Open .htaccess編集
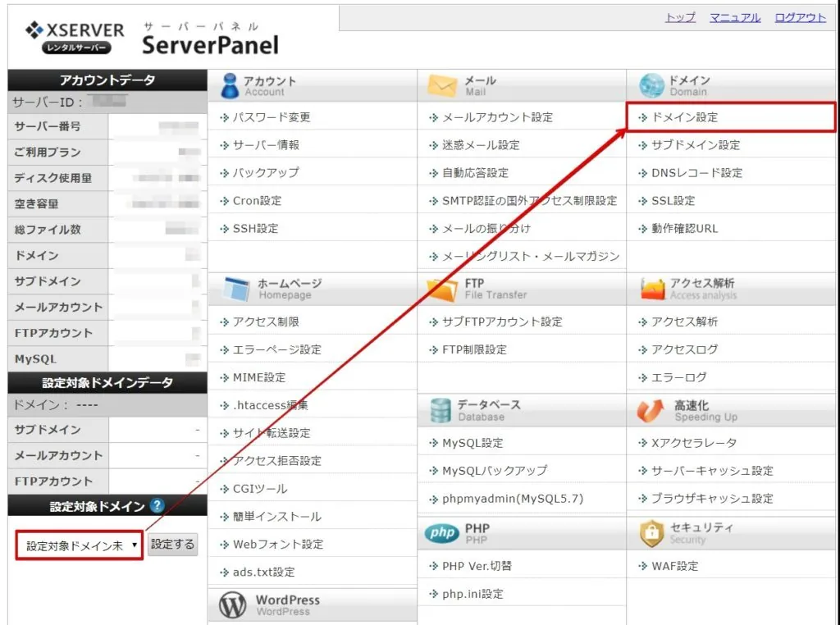 point(270,405)
